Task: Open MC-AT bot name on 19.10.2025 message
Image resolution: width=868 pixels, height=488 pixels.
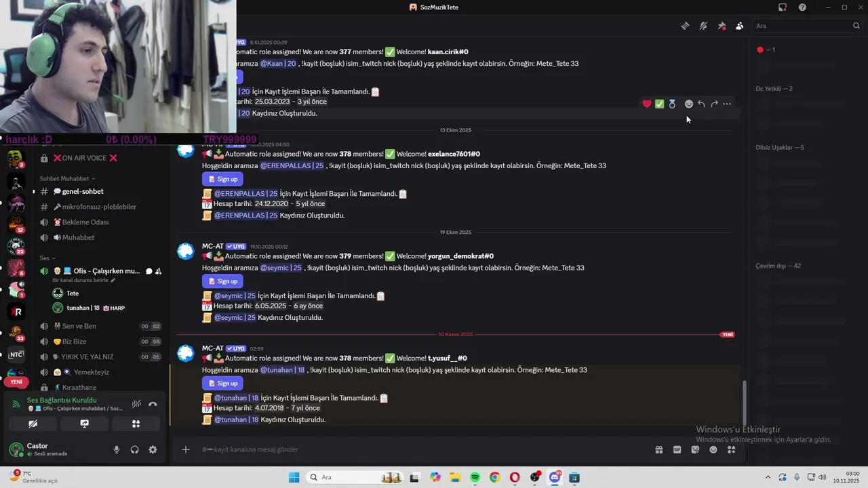Action: tap(213, 246)
